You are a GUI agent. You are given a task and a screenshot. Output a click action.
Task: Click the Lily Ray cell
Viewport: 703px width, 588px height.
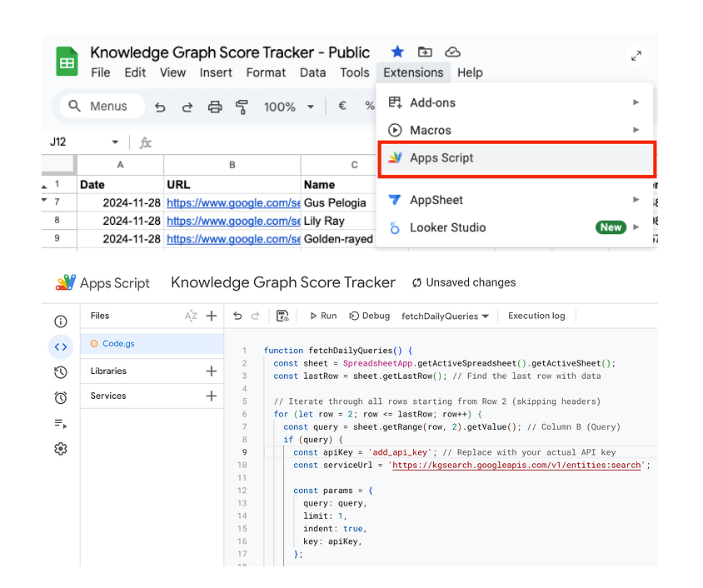coord(338,221)
